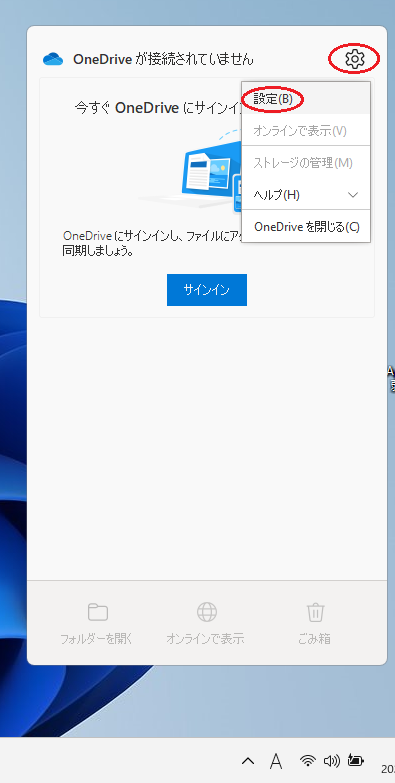Click the 同期しましょう。 description text
The width and height of the screenshot is (395, 783).
(98, 251)
